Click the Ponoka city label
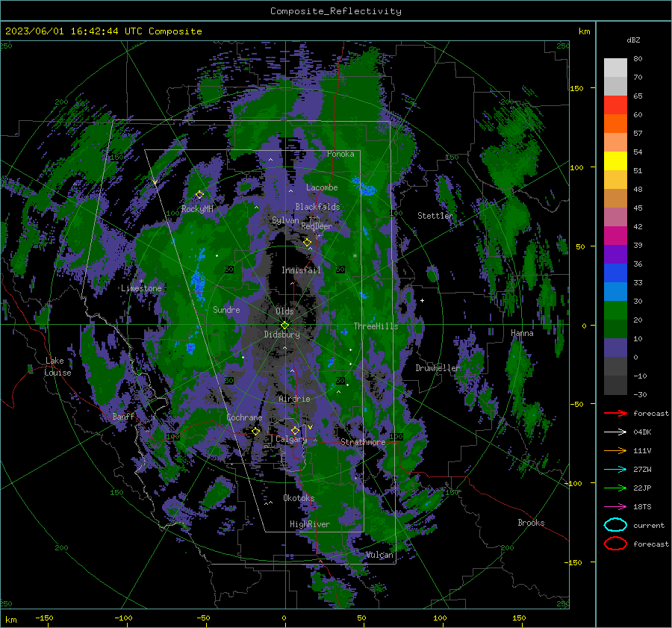672x628 pixels. pyautogui.click(x=340, y=154)
